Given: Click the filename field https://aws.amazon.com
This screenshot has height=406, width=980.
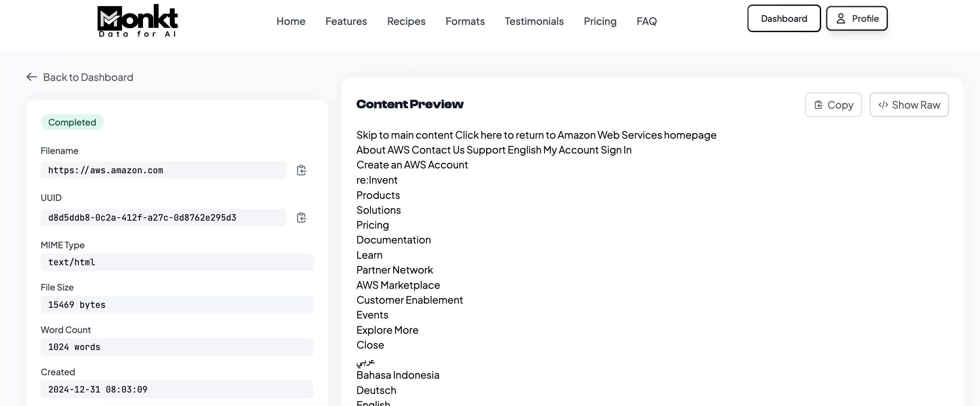Looking at the screenshot, I should pyautogui.click(x=163, y=170).
